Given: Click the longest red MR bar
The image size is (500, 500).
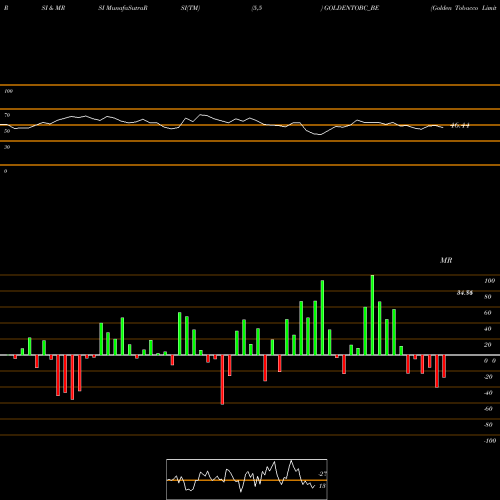Looking at the screenshot, I should tap(222, 380).
